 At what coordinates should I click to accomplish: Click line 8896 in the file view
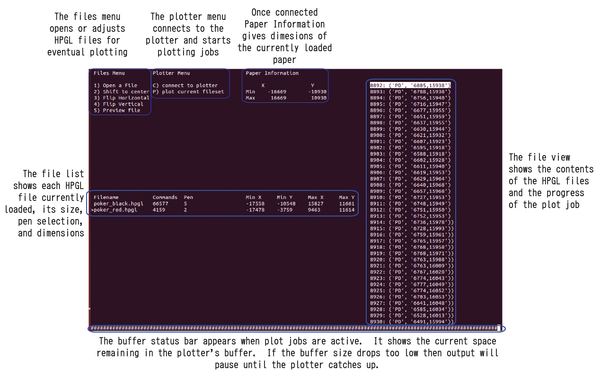(410, 110)
